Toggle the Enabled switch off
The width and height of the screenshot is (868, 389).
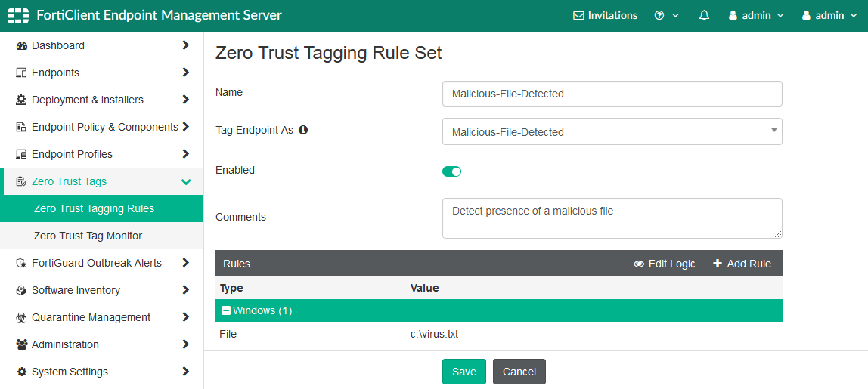451,171
